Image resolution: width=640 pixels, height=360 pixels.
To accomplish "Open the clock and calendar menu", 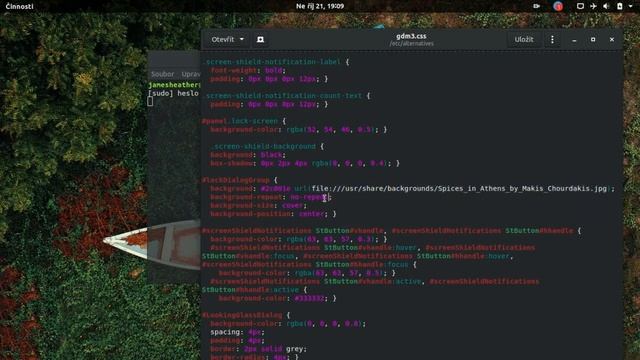I will coord(320,6).
